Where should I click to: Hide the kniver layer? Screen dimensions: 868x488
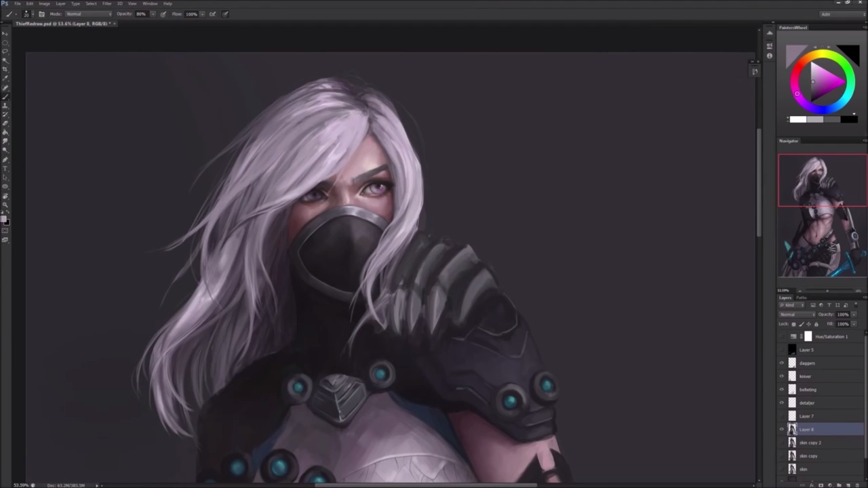click(781, 376)
